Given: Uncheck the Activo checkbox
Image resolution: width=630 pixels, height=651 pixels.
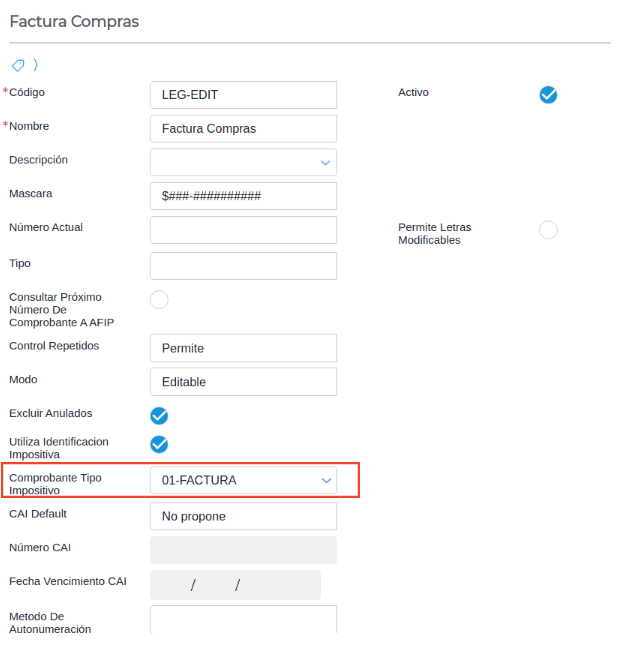Looking at the screenshot, I should pyautogui.click(x=548, y=95).
